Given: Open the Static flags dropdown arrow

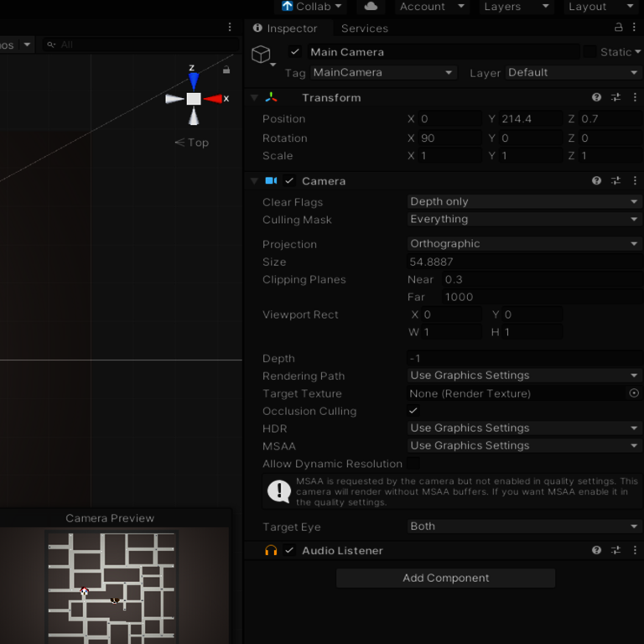Looking at the screenshot, I should 638,52.
